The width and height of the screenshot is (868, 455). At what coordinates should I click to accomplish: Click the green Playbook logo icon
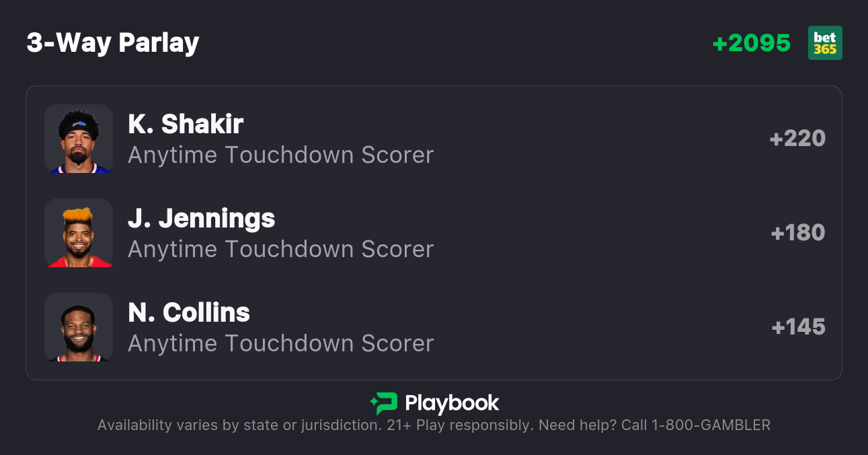click(x=384, y=403)
